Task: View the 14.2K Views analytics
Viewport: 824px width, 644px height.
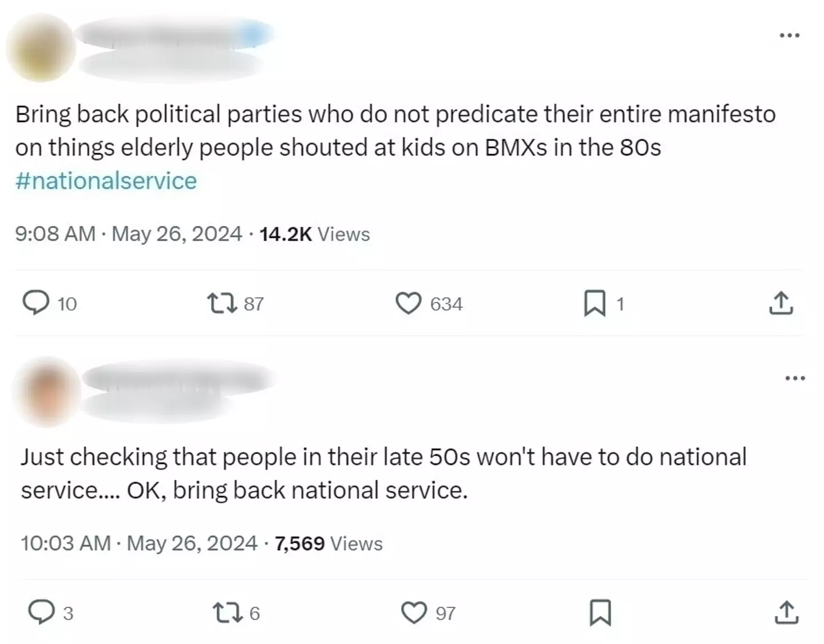Action: tap(315, 234)
